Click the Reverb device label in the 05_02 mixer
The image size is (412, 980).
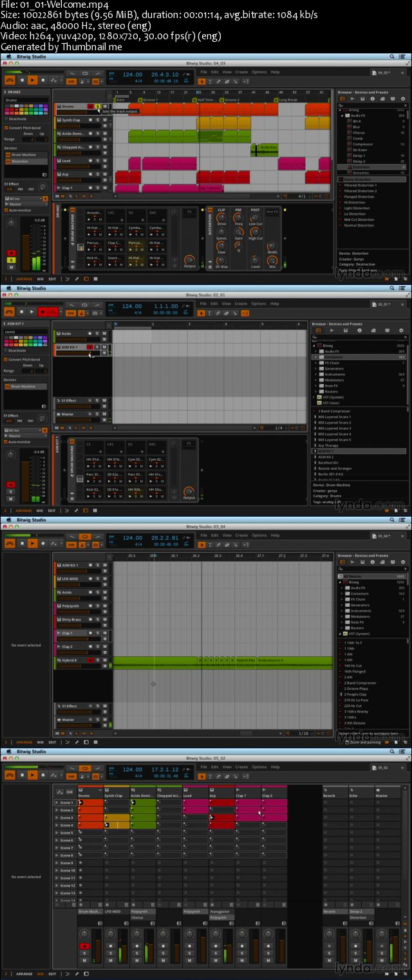click(334, 911)
